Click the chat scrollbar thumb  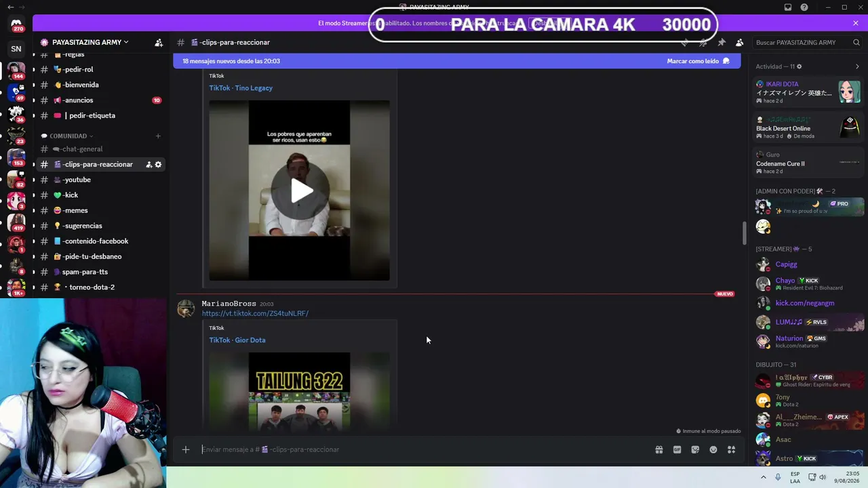[744, 233]
